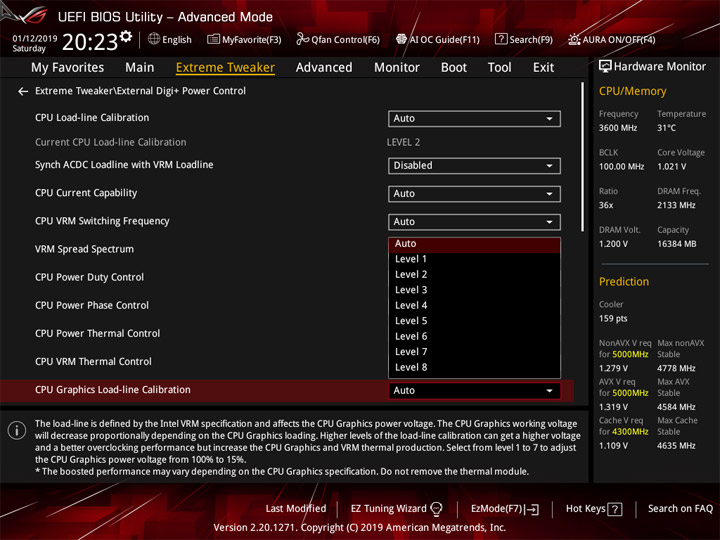The image size is (720, 540).
Task: Click the 2133 MHz DRAM Freq. value
Action: point(676,205)
